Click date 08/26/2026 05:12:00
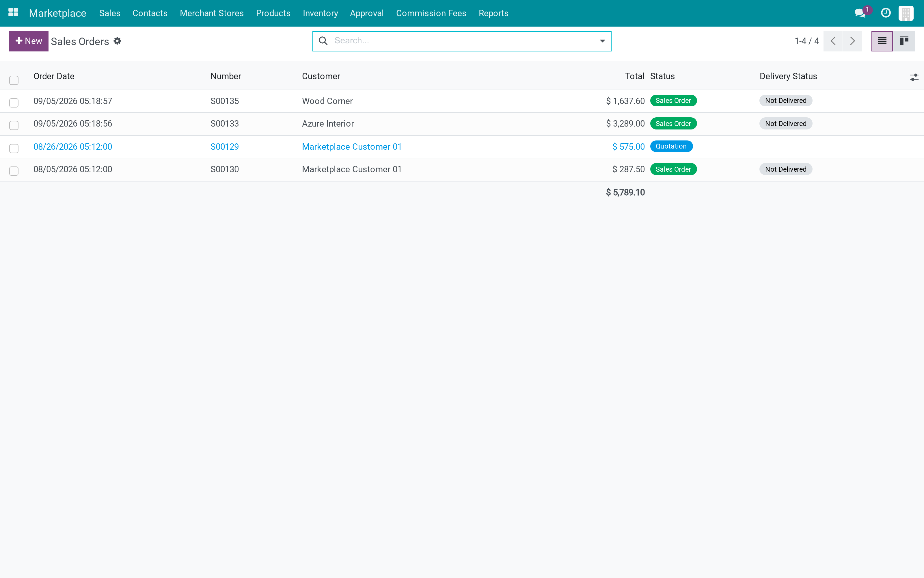This screenshot has width=924, height=578. (x=72, y=147)
